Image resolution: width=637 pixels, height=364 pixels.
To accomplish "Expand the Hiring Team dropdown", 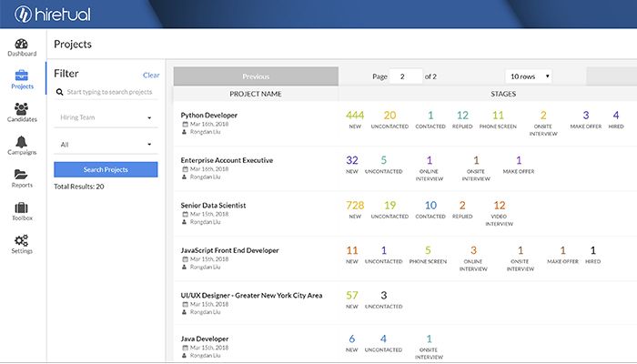I will click(106, 117).
